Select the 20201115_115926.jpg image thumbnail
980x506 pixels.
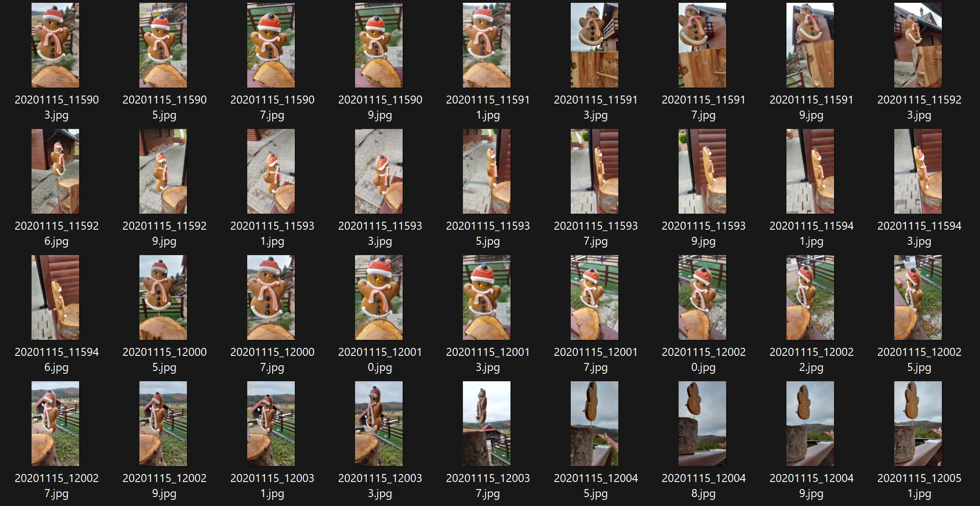click(x=55, y=171)
